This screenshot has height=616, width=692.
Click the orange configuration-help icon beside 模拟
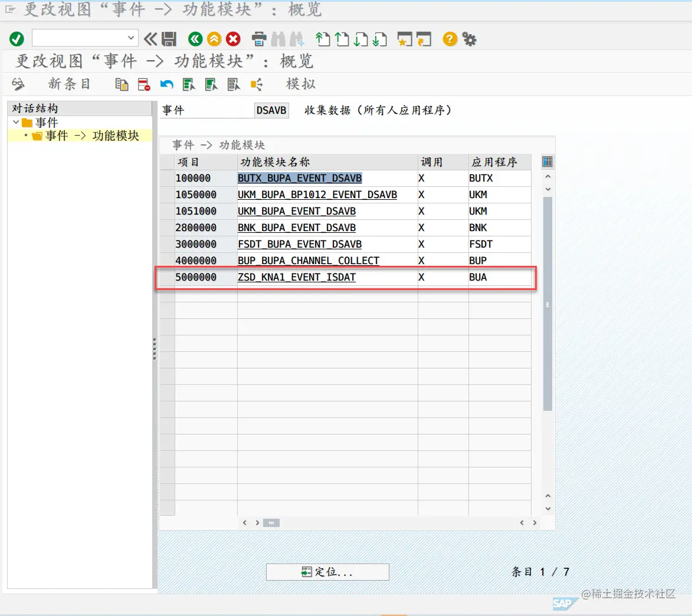257,84
